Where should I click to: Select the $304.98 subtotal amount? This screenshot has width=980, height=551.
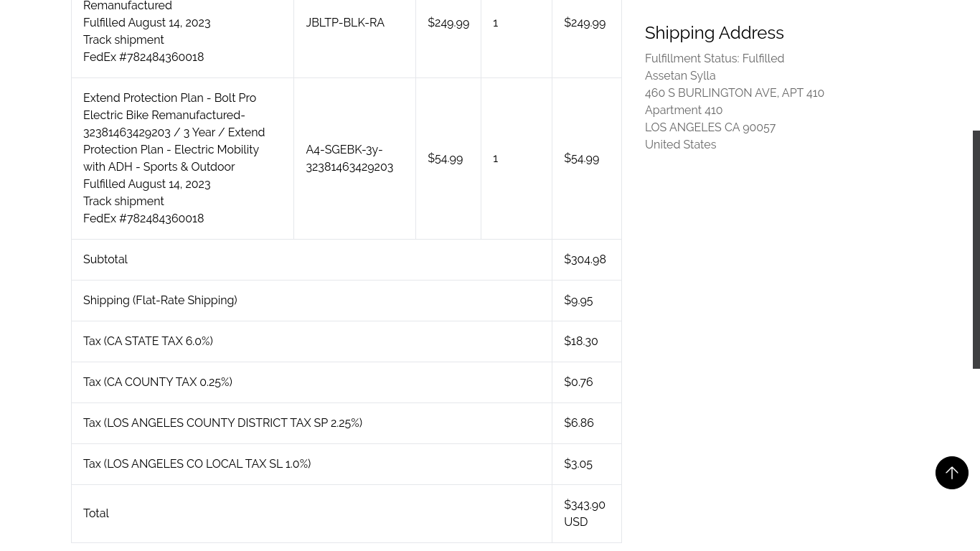click(585, 259)
